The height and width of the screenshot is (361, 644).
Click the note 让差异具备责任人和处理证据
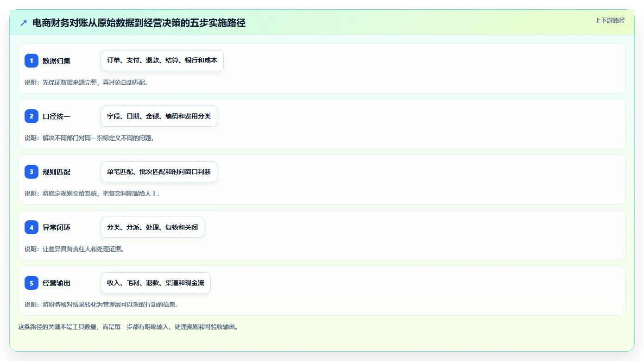[x=83, y=249]
